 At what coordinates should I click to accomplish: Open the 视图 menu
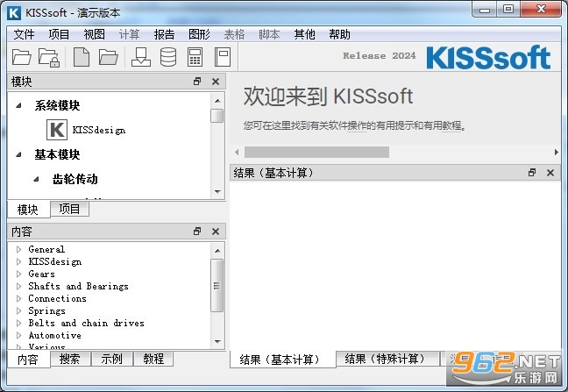pyautogui.click(x=94, y=34)
